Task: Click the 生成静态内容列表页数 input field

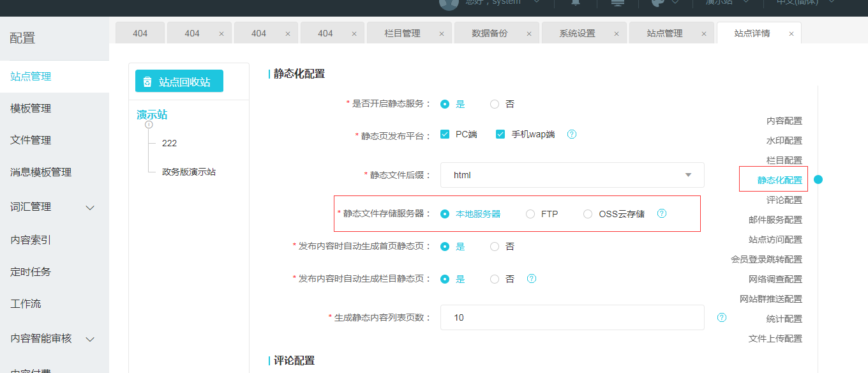Action: (572, 317)
